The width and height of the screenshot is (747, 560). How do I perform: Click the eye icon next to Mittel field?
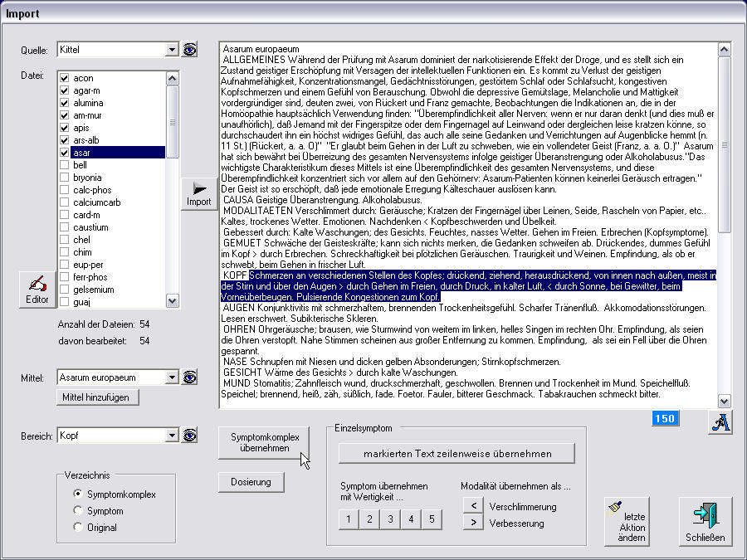click(190, 377)
